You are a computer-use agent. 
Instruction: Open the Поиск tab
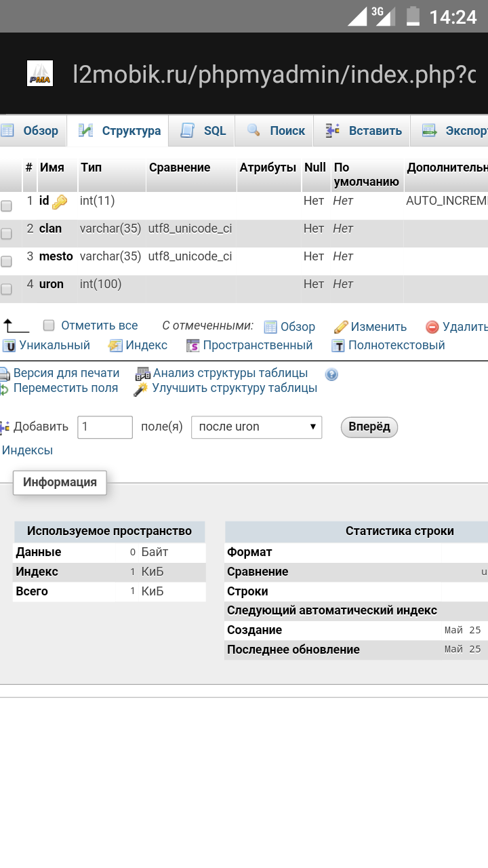click(x=276, y=131)
